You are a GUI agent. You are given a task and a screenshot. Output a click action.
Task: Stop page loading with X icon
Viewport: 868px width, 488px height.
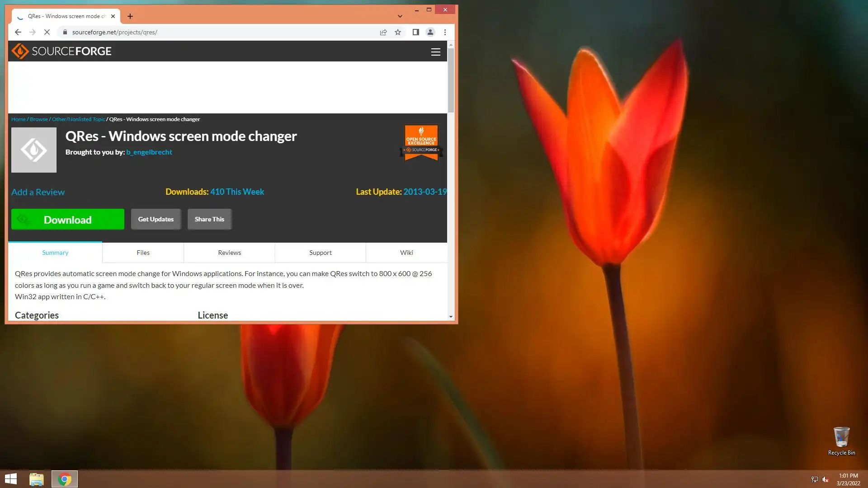click(x=47, y=32)
